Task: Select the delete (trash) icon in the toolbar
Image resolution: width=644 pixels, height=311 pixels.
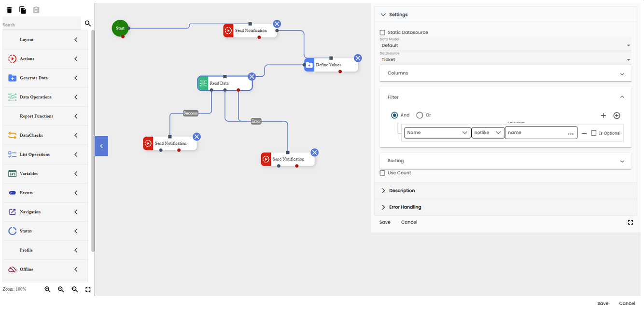Action: click(x=9, y=9)
